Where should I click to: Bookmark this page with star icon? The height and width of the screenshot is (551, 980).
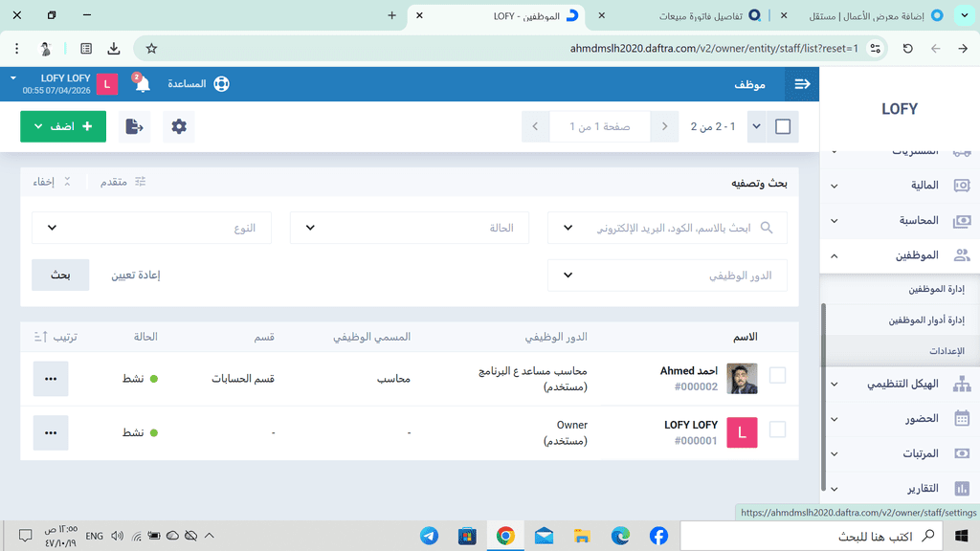point(151,48)
